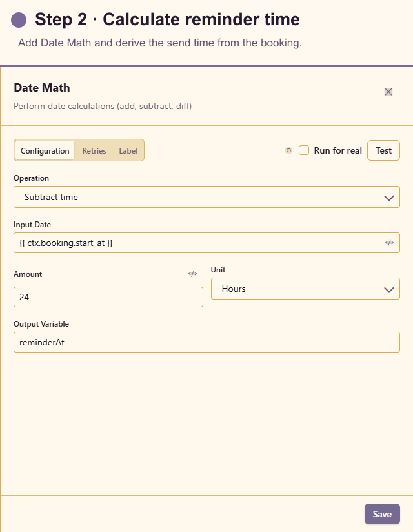Click the Operation label
Image resolution: width=413 pixels, height=532 pixels.
(x=31, y=178)
